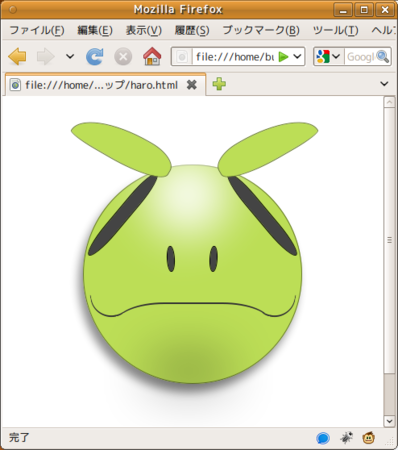Click the greyed Forward arrow
Screen dimensions: 398x450
[x=46, y=57]
